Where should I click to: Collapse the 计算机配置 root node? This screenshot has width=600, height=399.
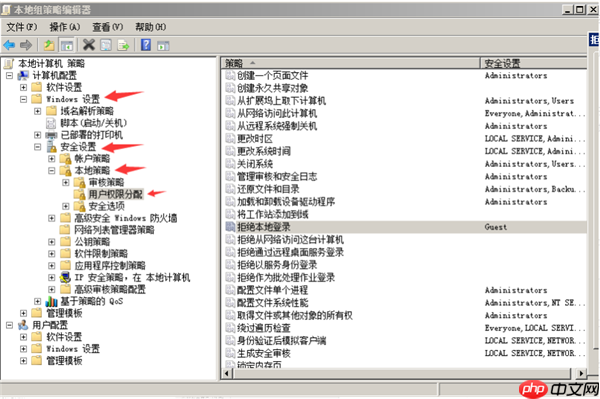pyautogui.click(x=9, y=75)
